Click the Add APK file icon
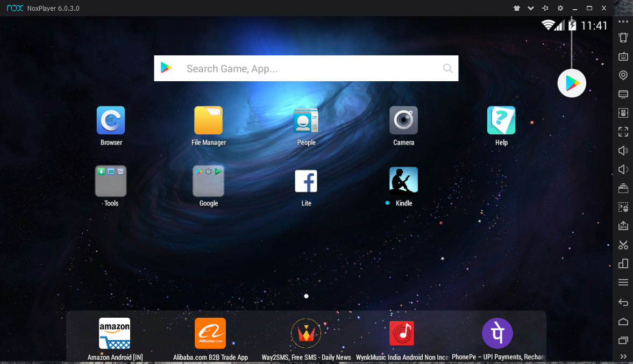 click(x=623, y=226)
